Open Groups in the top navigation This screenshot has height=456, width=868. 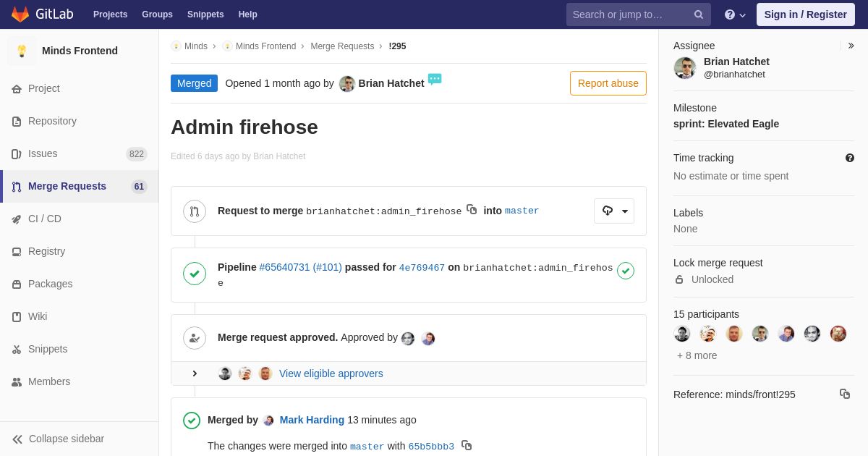(157, 14)
